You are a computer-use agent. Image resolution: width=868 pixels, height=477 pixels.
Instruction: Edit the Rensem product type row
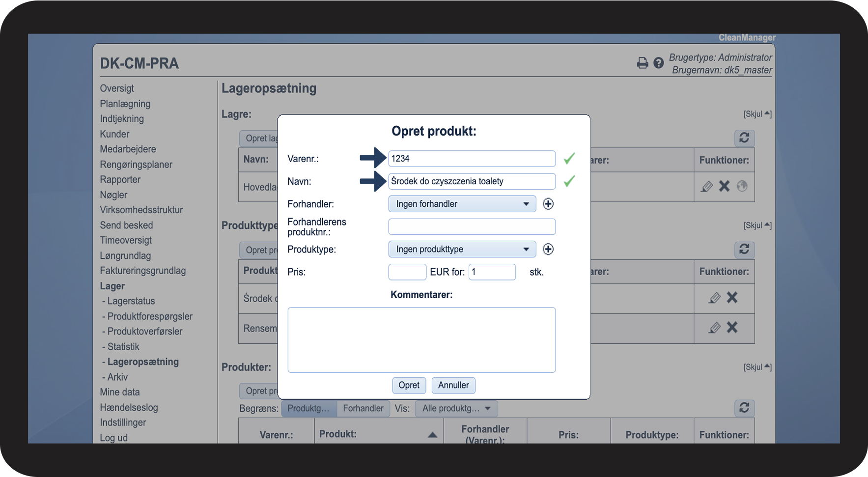pyautogui.click(x=715, y=328)
